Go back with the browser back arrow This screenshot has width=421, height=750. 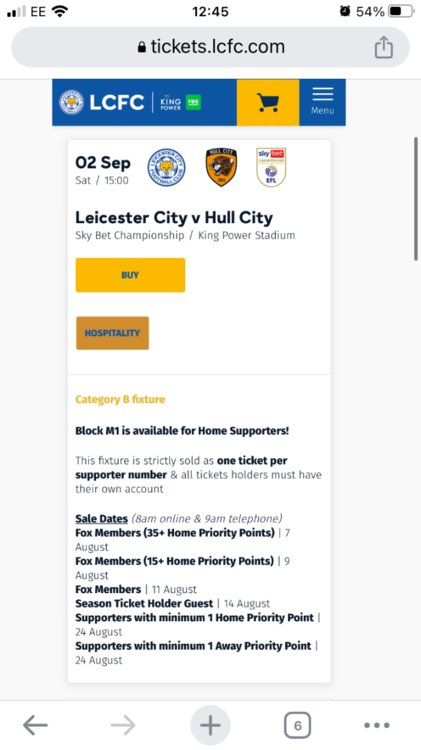coord(35,726)
